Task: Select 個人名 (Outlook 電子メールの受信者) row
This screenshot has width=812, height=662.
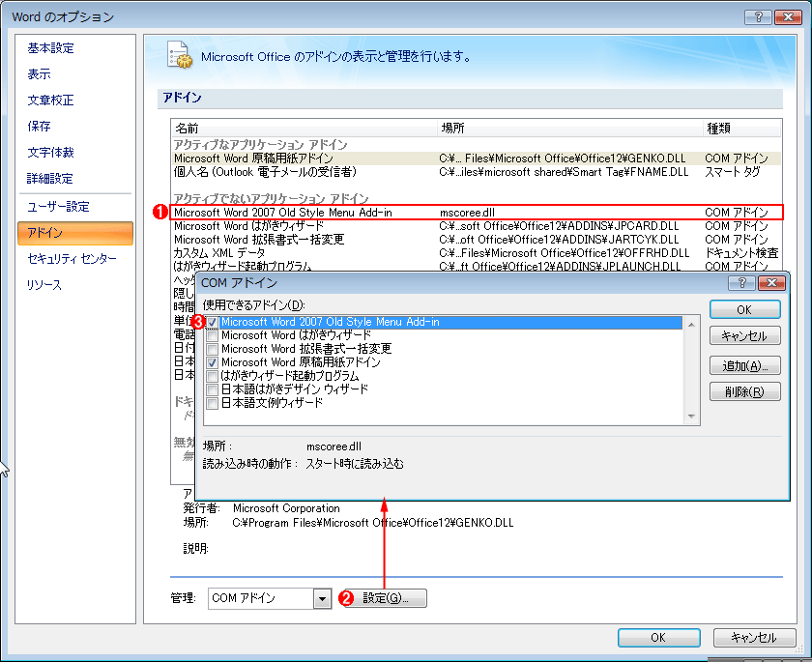Action: [476, 172]
